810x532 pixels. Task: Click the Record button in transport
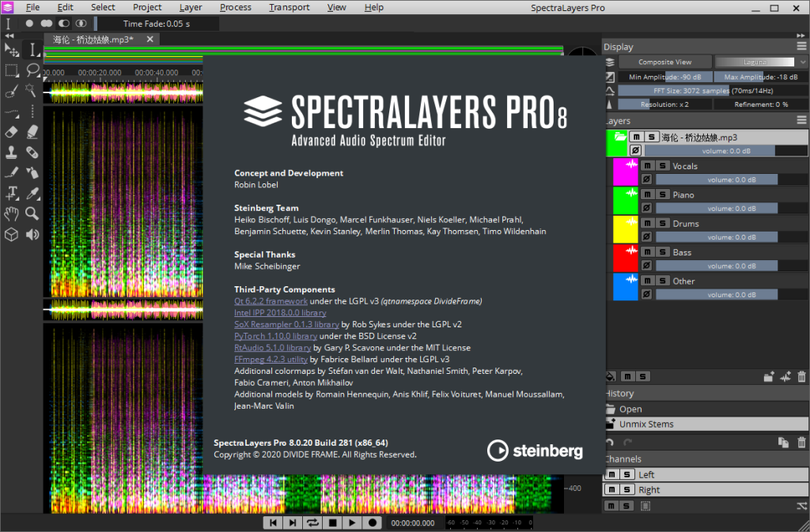[x=372, y=523]
